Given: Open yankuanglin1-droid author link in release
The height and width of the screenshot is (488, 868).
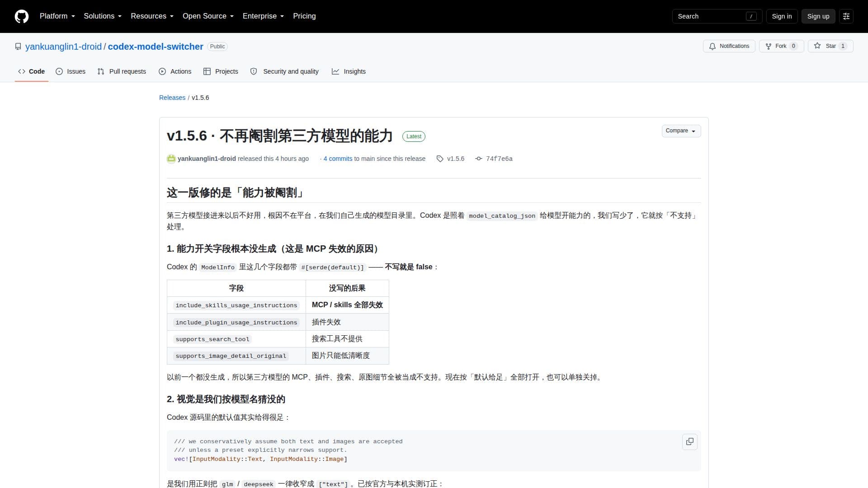Looking at the screenshot, I should (x=207, y=159).
